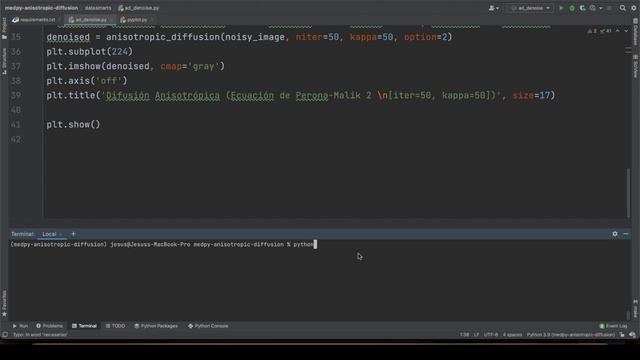
Task: Open the Structure tool window sidebar button
Action: tap(4, 61)
